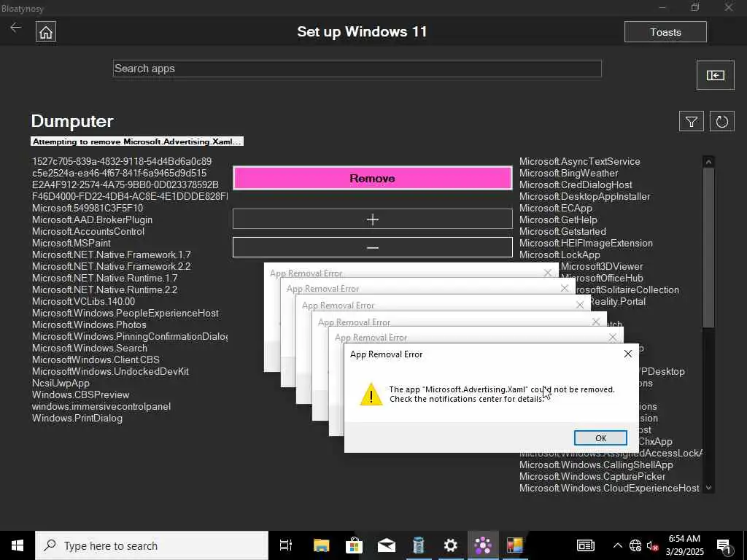Open the filter funnel icon

(x=691, y=122)
